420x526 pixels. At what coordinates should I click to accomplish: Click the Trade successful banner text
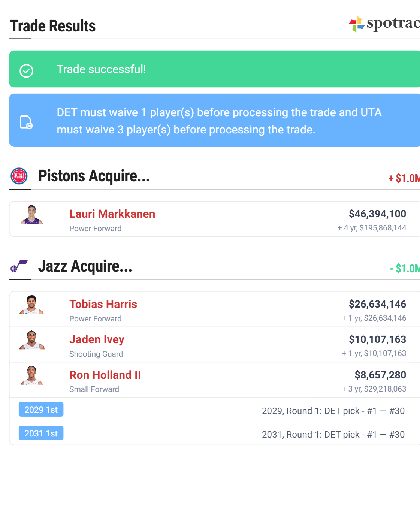[x=101, y=69]
